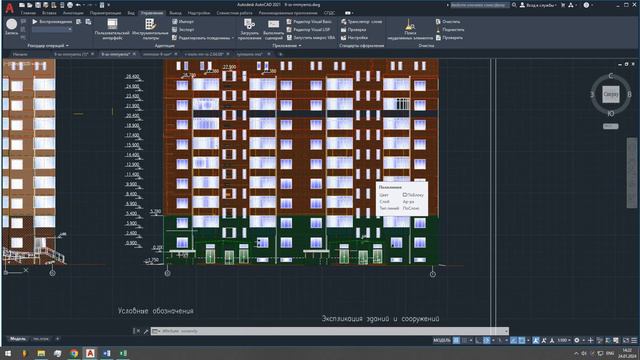Screen dimensions: 640x360
Task: Toggle polar tracking in status bar
Action: [487, 340]
